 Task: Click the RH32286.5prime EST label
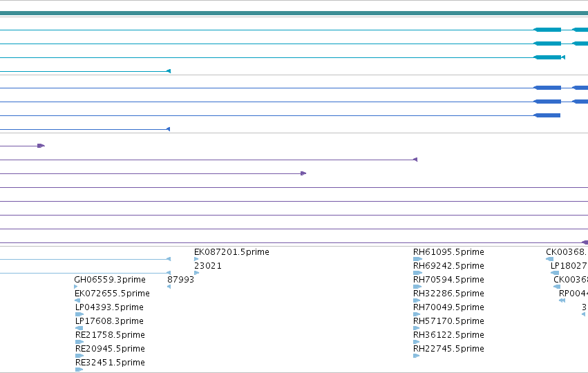click(448, 294)
